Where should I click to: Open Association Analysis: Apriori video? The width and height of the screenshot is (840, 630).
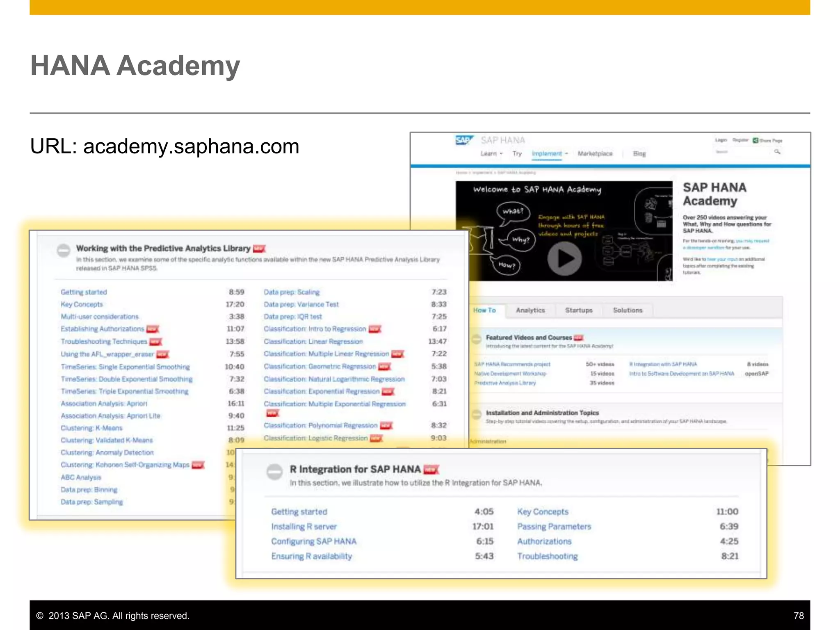tap(104, 404)
